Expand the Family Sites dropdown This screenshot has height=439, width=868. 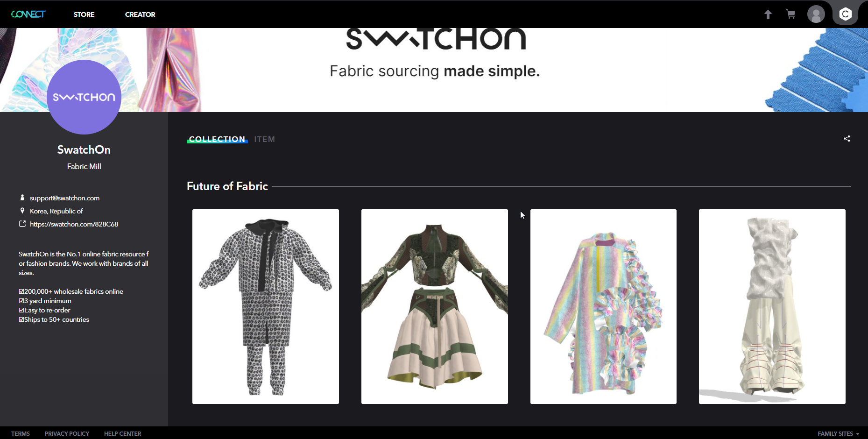[838, 433]
